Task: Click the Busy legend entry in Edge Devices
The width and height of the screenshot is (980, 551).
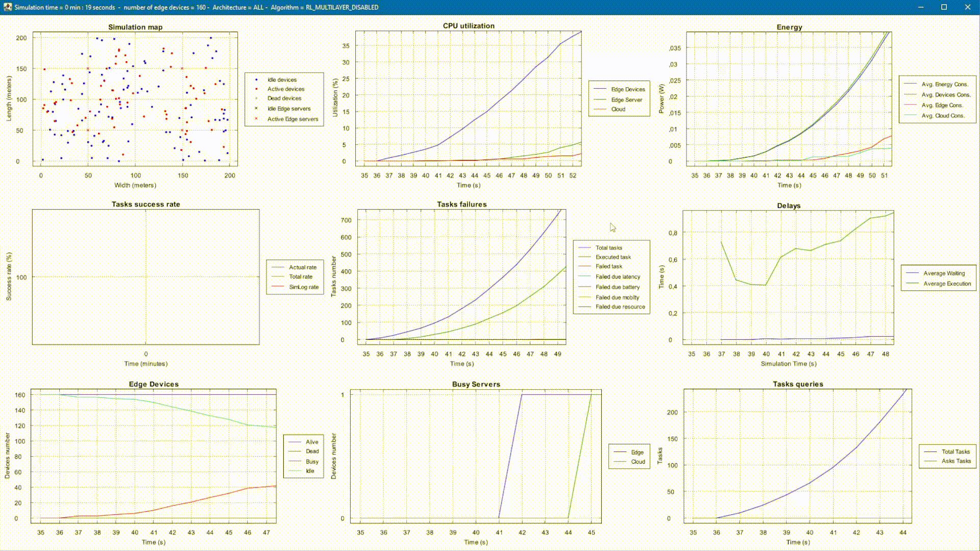Action: (x=312, y=462)
